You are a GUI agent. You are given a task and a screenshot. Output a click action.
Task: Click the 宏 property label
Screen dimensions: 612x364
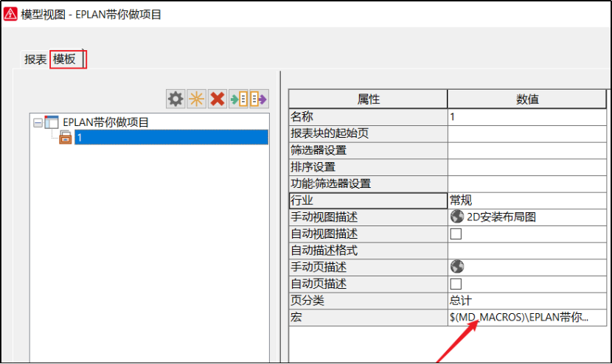point(296,317)
